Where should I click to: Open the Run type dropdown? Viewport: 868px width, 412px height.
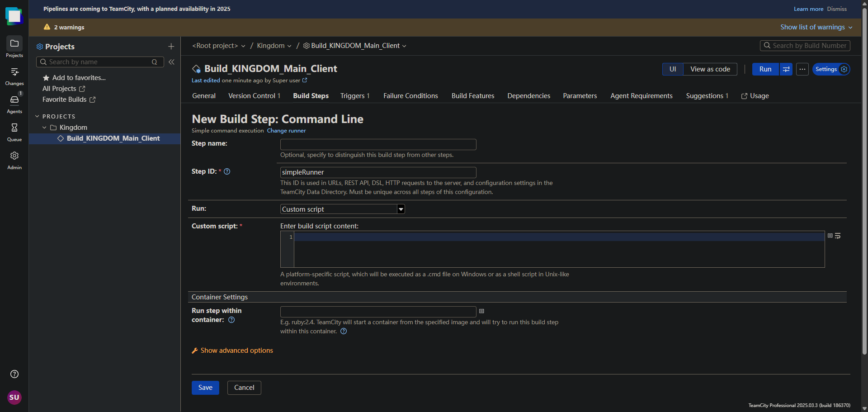pyautogui.click(x=342, y=209)
